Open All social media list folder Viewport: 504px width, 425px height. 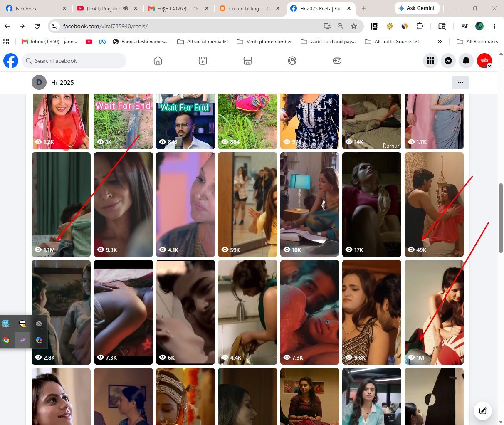click(x=203, y=42)
